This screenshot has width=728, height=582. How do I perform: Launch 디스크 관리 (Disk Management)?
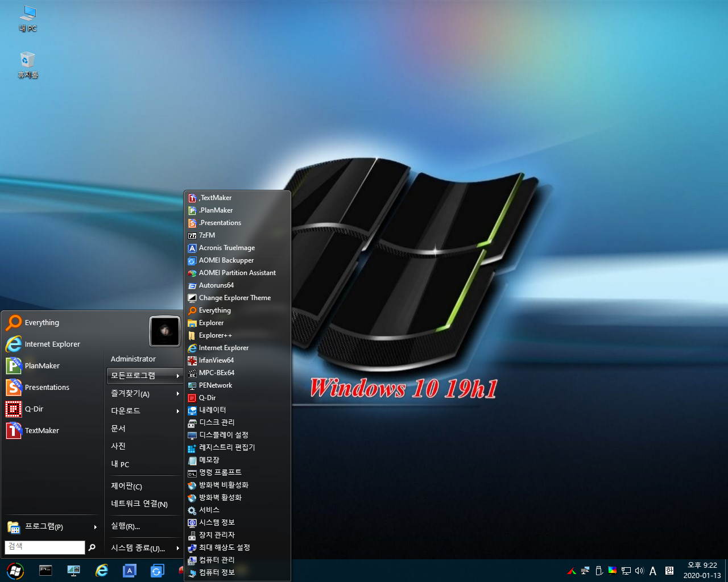(x=237, y=422)
